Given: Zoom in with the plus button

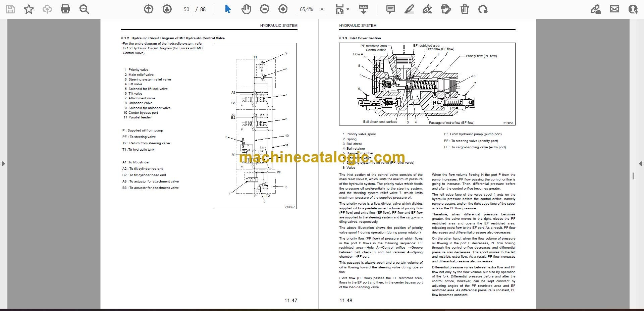Looking at the screenshot, I should click(283, 9).
